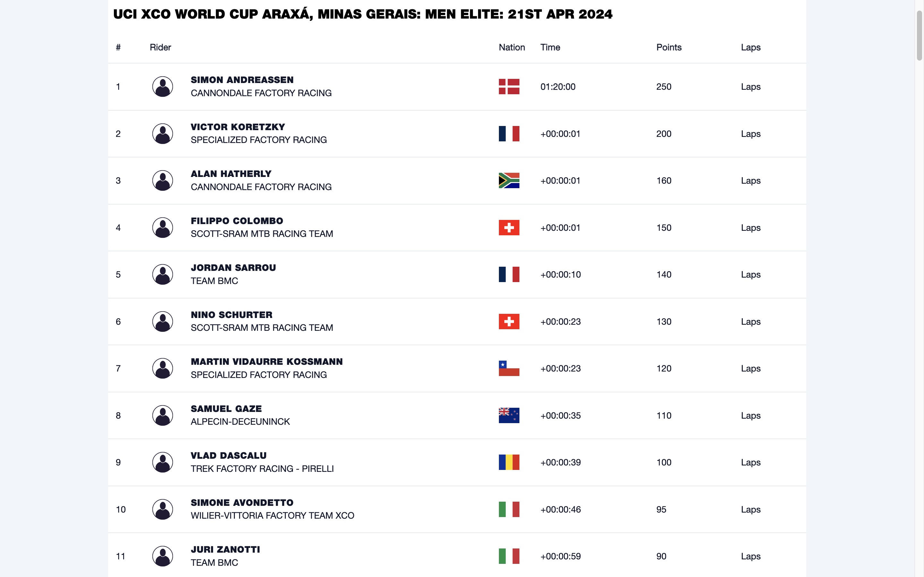This screenshot has width=924, height=577.
Task: Open Martin Vidaurre Kossmann's profile link
Action: point(267,362)
